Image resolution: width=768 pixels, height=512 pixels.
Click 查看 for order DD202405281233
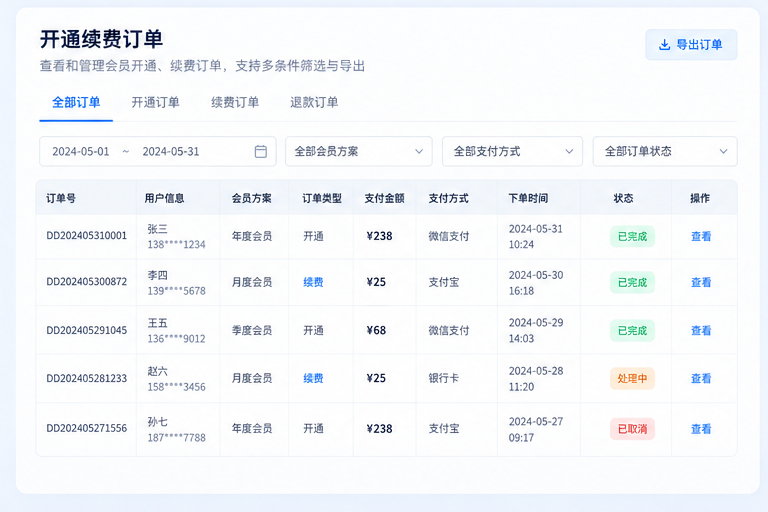pyautogui.click(x=701, y=378)
